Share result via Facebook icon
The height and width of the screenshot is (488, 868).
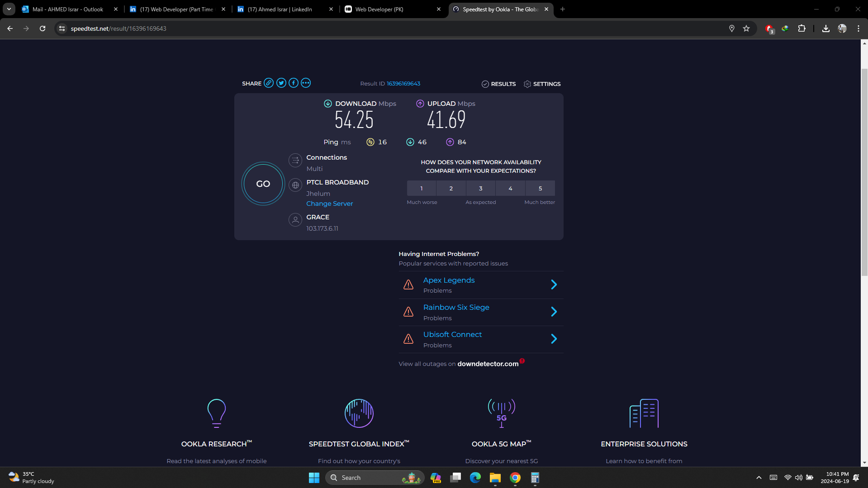(294, 83)
